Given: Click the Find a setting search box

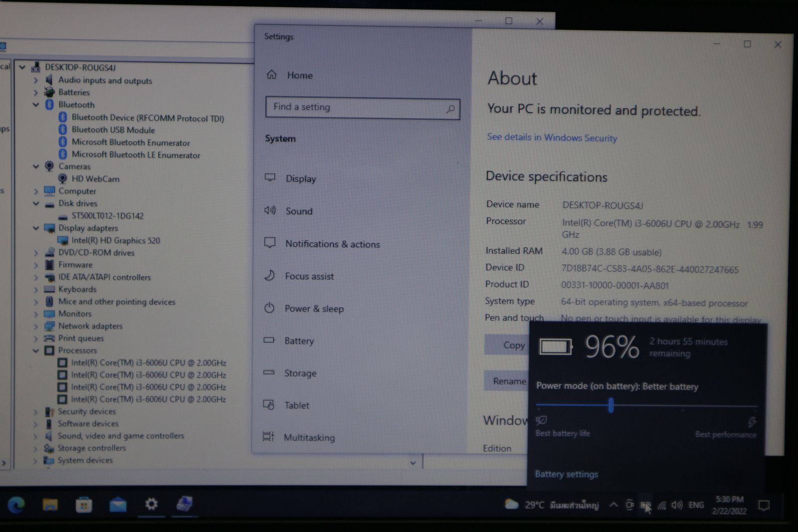Looking at the screenshot, I should tap(363, 107).
